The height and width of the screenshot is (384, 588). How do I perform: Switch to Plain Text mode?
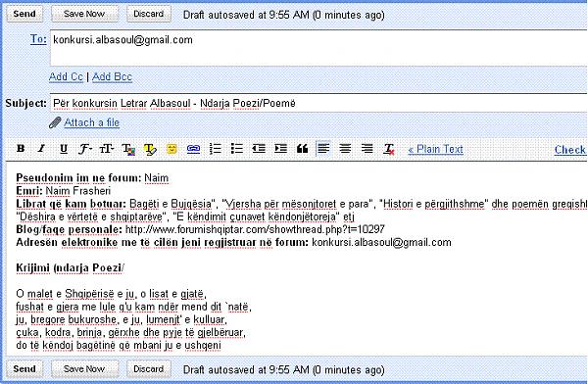pos(435,149)
